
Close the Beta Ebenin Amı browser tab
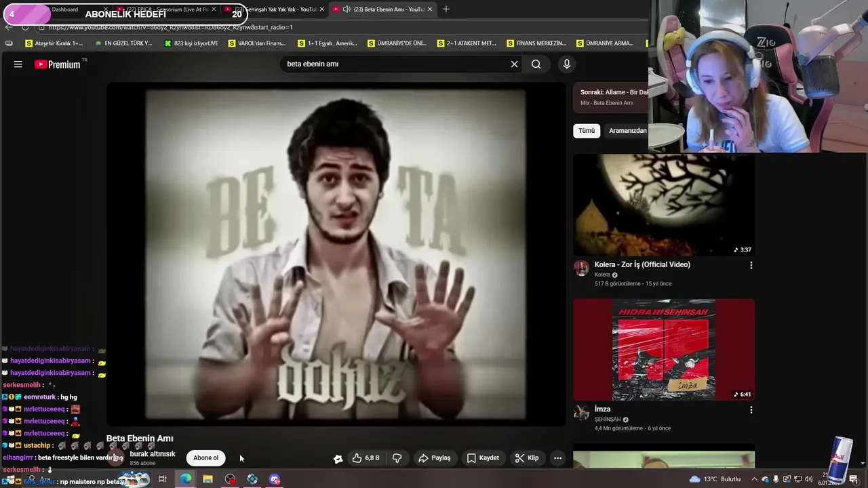click(429, 9)
